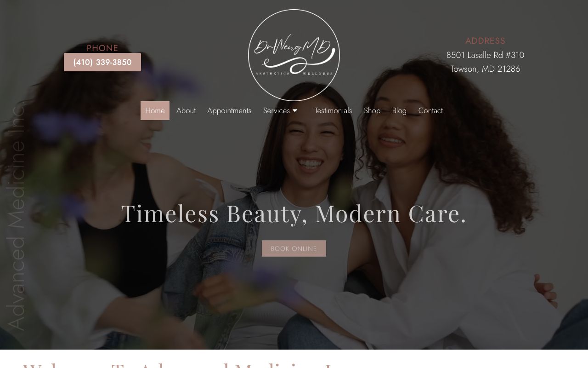Visit the Blog page

399,110
